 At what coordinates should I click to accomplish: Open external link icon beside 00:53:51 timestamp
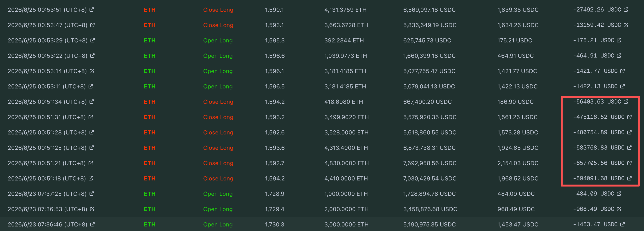(x=92, y=10)
